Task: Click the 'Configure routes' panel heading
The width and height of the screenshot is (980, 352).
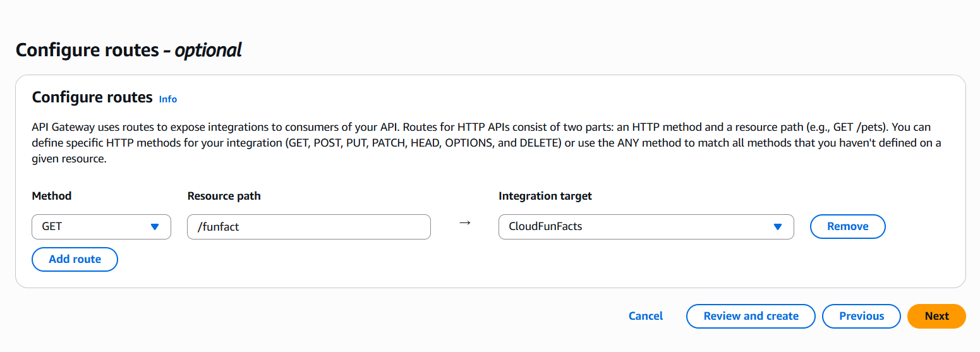Action: (x=92, y=97)
